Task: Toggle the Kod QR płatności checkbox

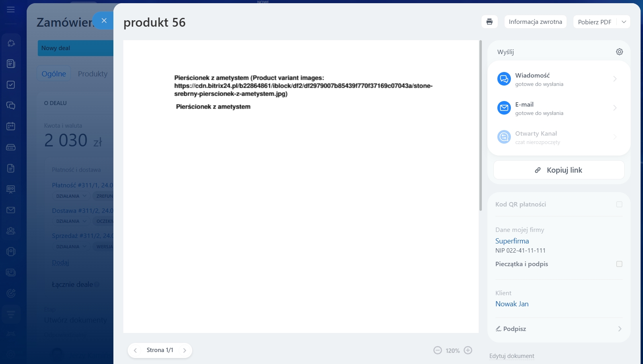Action: 619,204
